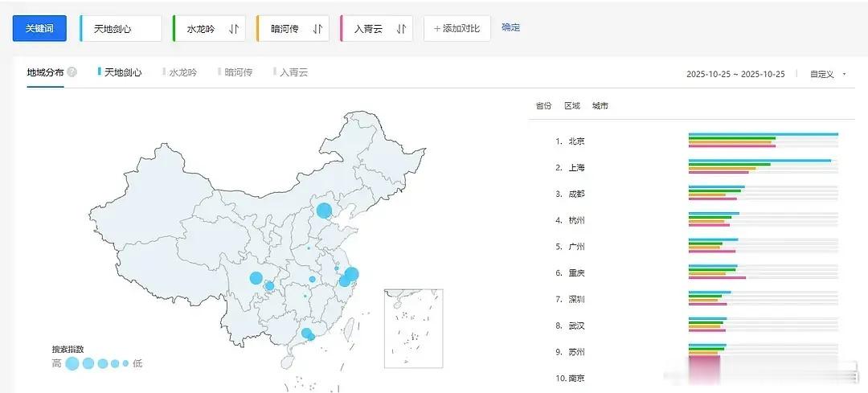This screenshot has height=393, width=868.
Task: Click the smallest 搜索指数 legend circle
Action: (125, 363)
